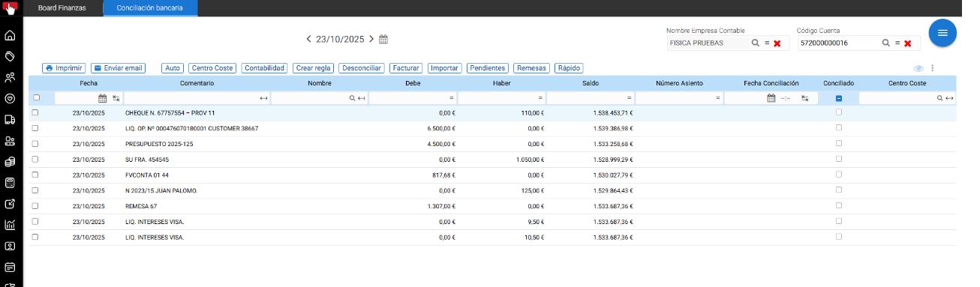The image size is (980, 287).
Task: Tick Conciliado checkbox in N 2023/15 JUAN PALOMO row
Action: pyautogui.click(x=839, y=190)
